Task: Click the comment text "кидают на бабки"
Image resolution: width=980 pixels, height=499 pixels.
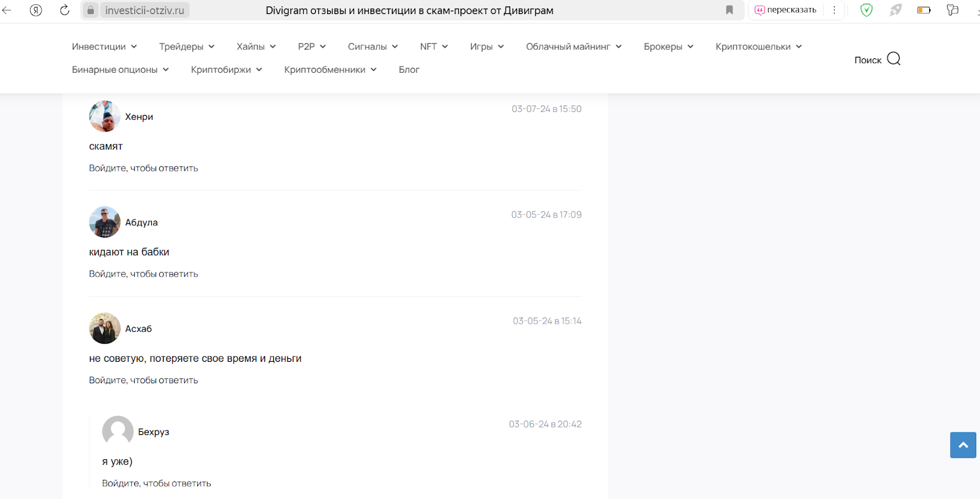Action: (129, 252)
